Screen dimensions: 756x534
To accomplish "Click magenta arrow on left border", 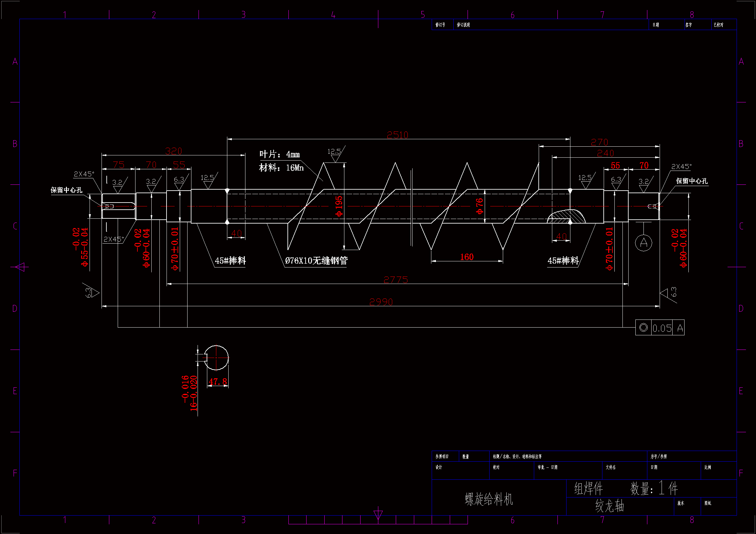I will [20, 267].
